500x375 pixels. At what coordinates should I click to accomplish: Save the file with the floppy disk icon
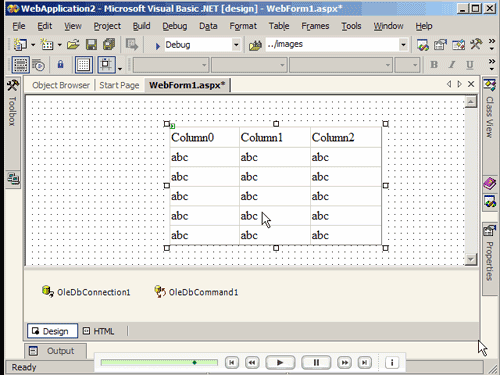tap(91, 45)
